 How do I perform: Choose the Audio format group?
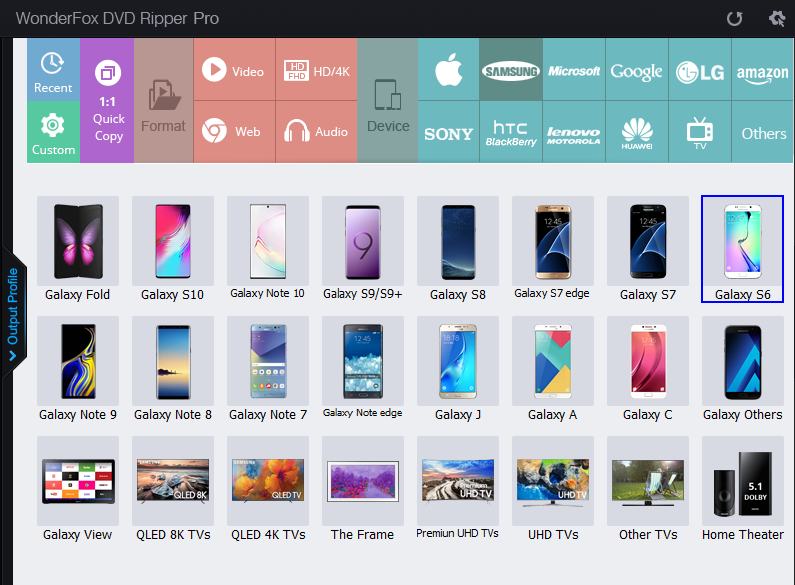click(x=316, y=132)
